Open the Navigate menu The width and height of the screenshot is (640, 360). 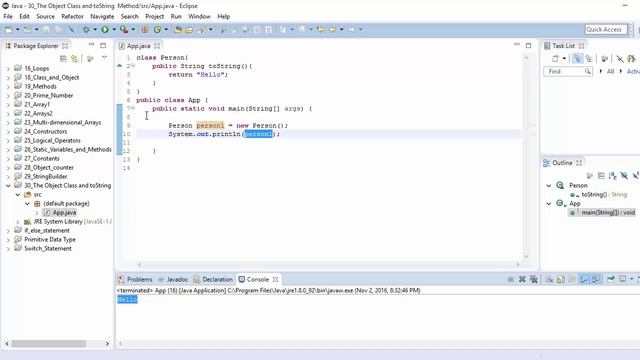tap(102, 16)
